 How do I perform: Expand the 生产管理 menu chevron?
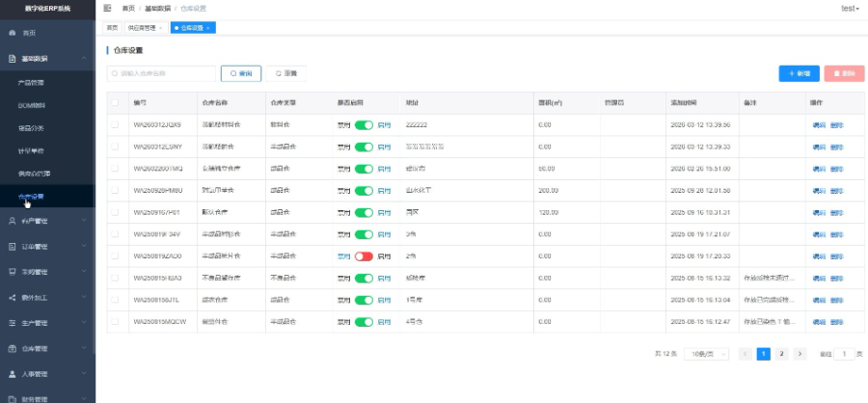click(84, 322)
